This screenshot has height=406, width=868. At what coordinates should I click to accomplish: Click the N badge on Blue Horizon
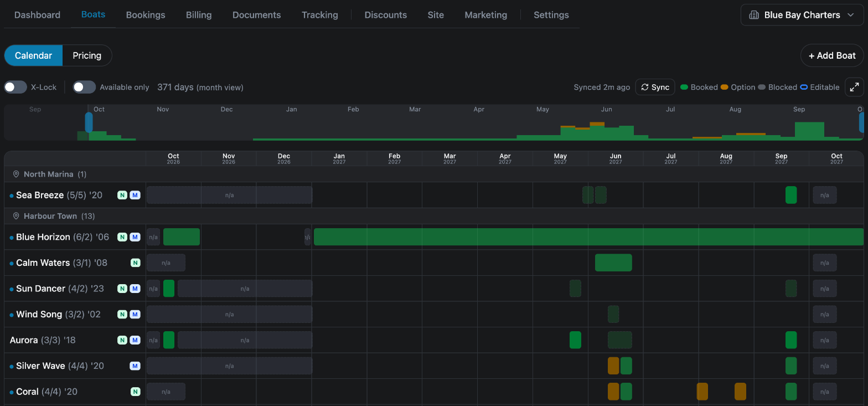122,237
